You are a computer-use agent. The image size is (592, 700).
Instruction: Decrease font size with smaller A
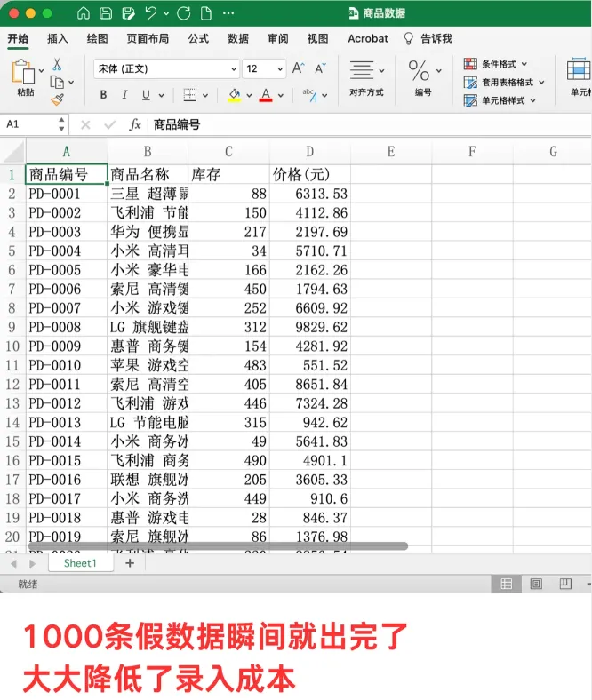tap(320, 68)
